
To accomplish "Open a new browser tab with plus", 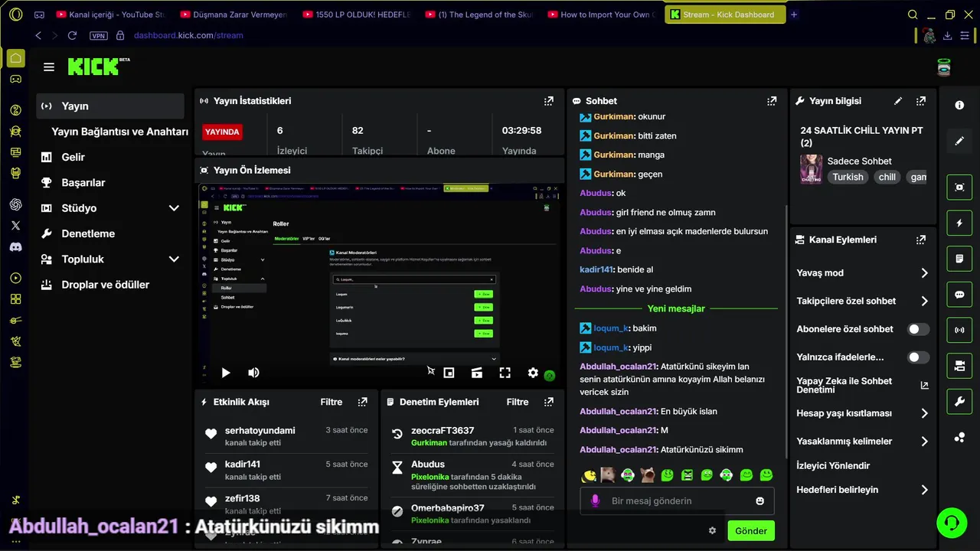I will (794, 15).
